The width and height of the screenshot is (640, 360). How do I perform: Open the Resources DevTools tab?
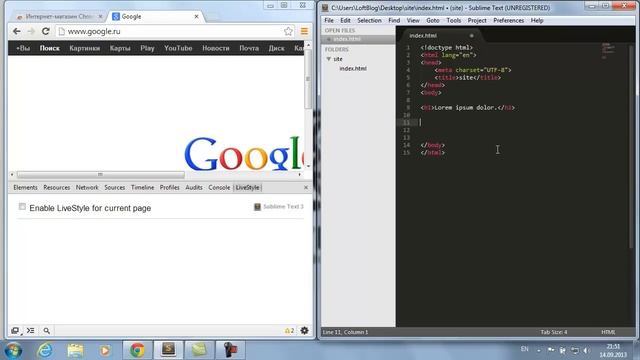(57, 187)
